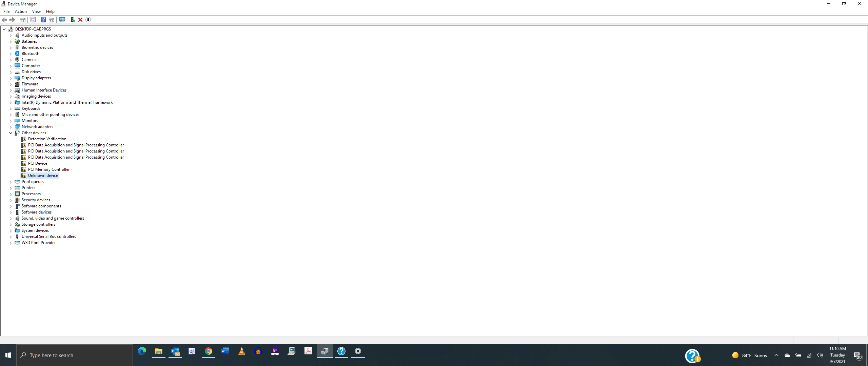Viewport: 868px width, 366px height.
Task: Click blue Help question mark icon
Action: coord(43,20)
